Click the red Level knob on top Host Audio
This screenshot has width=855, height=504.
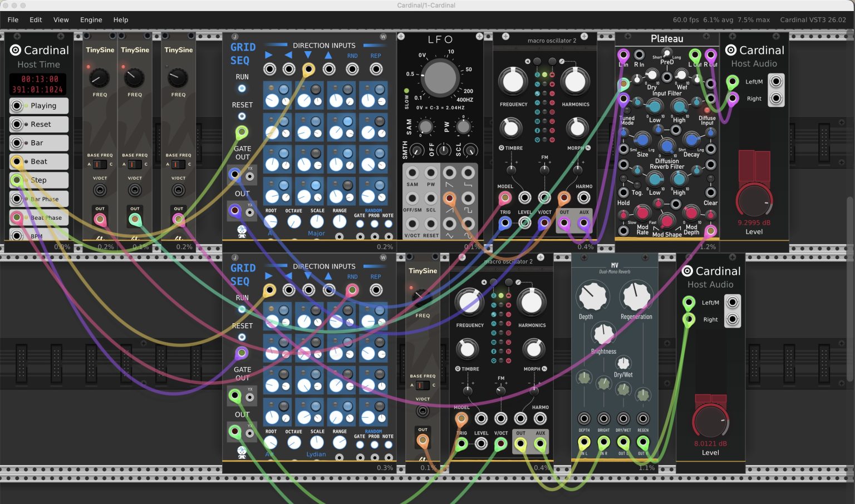point(754,201)
